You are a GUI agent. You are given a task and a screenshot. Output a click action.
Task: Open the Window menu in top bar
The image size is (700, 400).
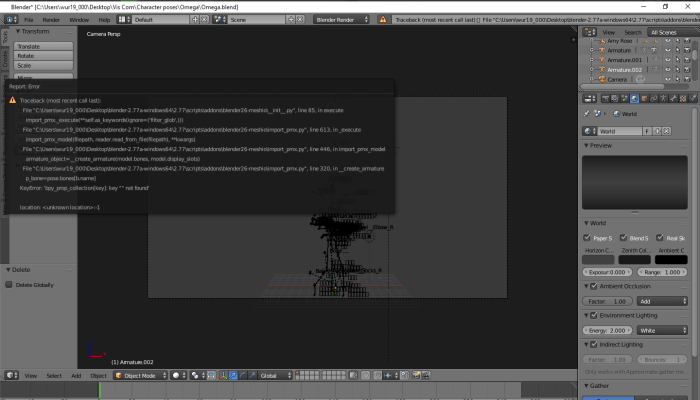[x=78, y=19]
